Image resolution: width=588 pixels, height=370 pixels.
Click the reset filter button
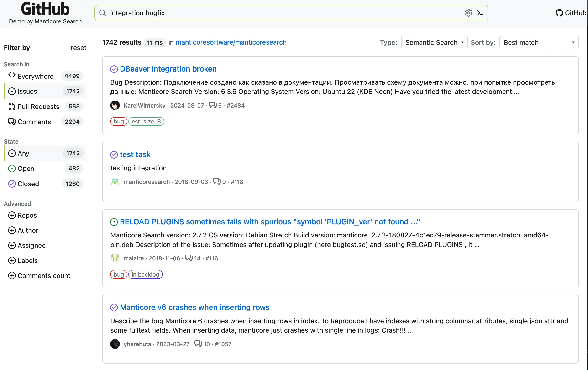tap(78, 47)
